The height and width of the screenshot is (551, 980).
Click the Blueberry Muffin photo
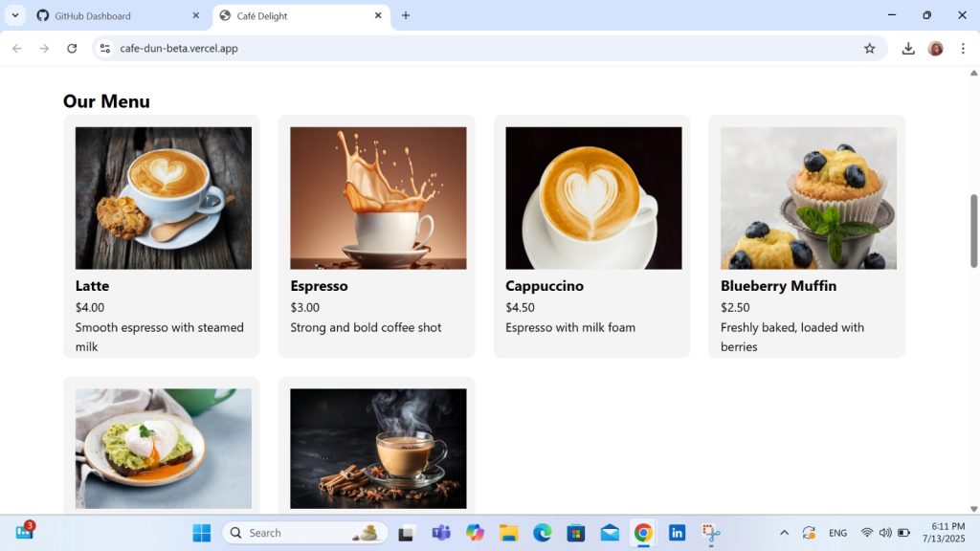(x=809, y=198)
